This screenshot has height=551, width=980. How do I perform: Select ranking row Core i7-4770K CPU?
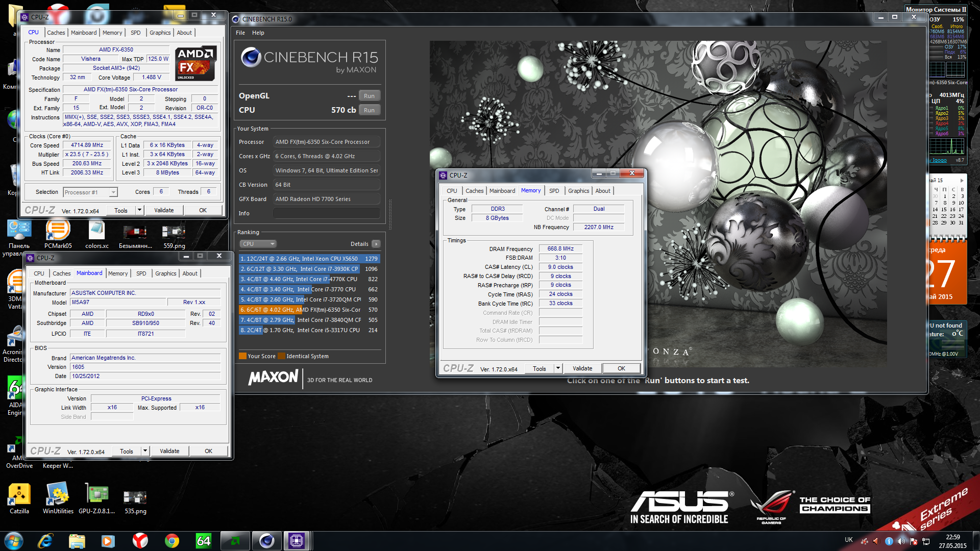(309, 279)
